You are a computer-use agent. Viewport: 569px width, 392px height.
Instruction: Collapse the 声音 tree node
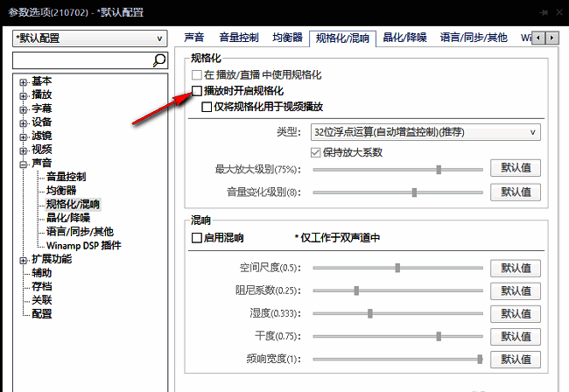pyautogui.click(x=23, y=163)
